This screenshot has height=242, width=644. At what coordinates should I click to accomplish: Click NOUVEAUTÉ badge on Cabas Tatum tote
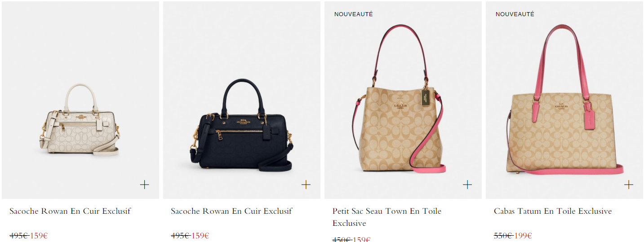(515, 14)
